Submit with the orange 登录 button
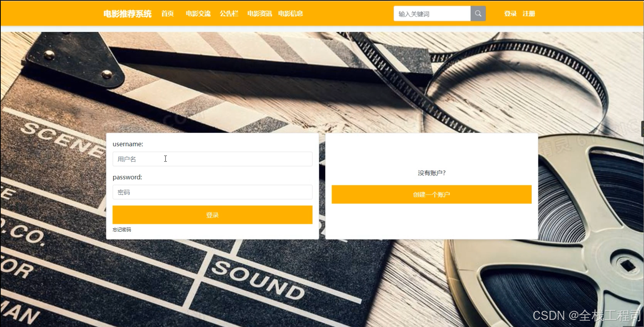644x327 pixels. (x=212, y=215)
